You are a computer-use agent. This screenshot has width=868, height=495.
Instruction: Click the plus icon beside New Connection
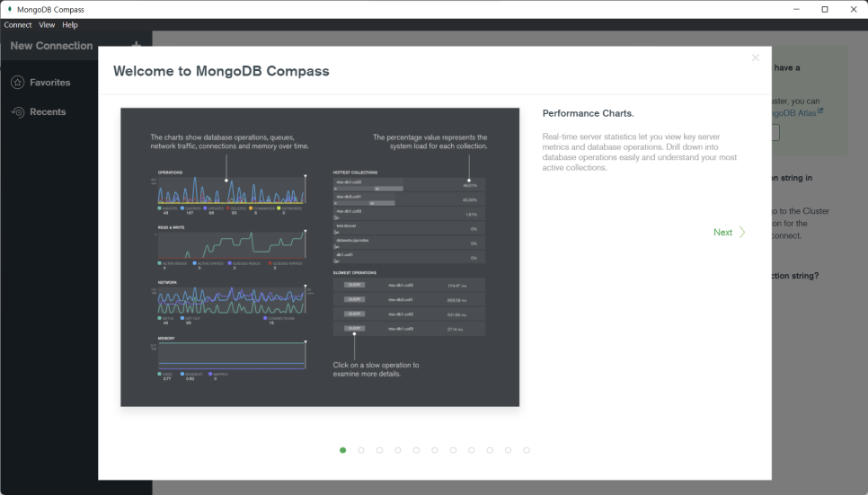tap(137, 44)
